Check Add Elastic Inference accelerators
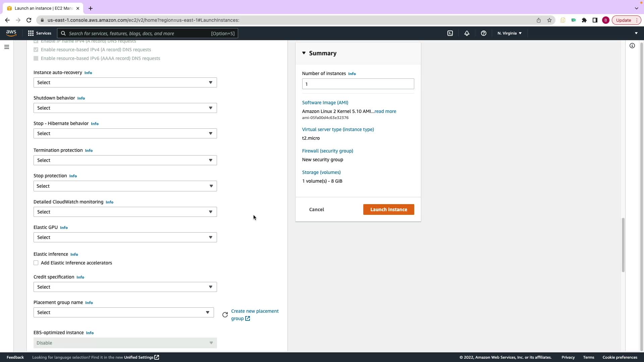This screenshot has width=644, height=362. (x=36, y=263)
